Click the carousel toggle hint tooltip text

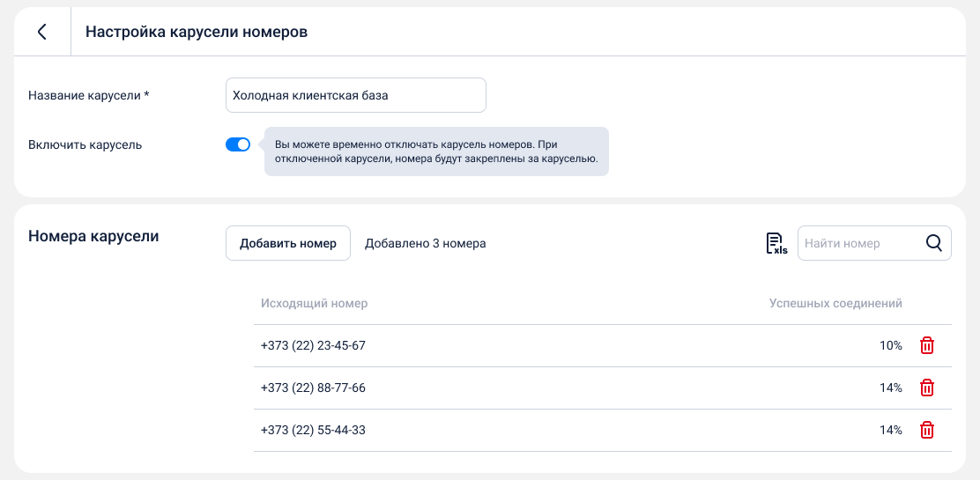(x=436, y=151)
